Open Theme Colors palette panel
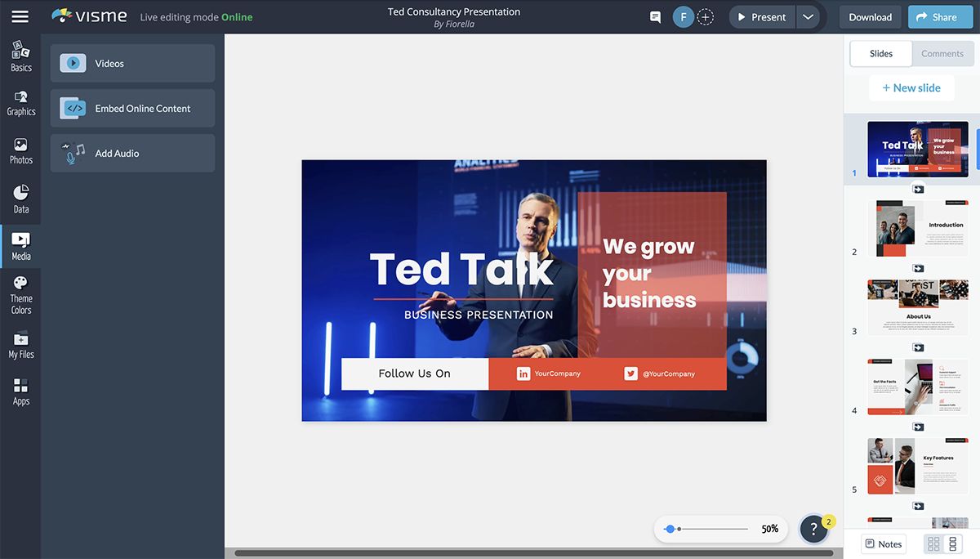This screenshot has width=980, height=559. click(x=21, y=294)
